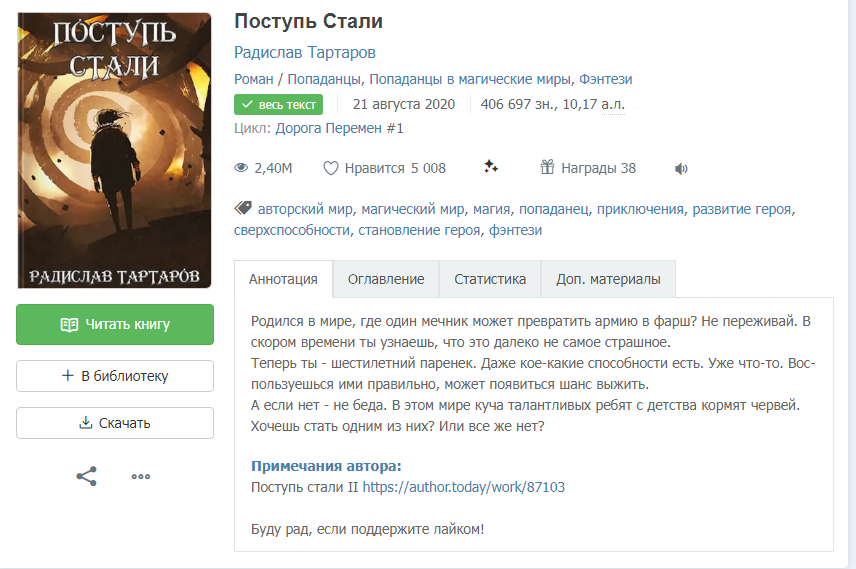Image resolution: width=856 pixels, height=569 pixels.
Task: Add book via В библиотеку button
Action: pos(115,376)
